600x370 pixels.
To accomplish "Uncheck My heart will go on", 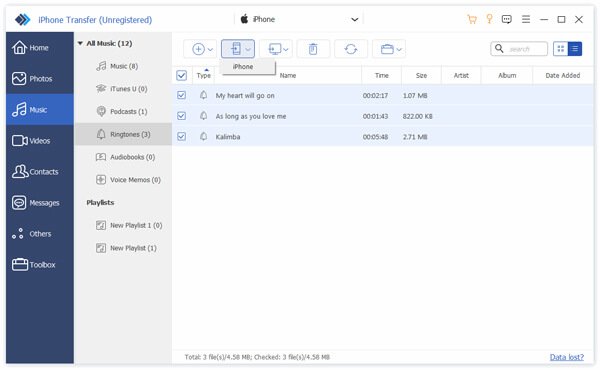I will tap(181, 95).
